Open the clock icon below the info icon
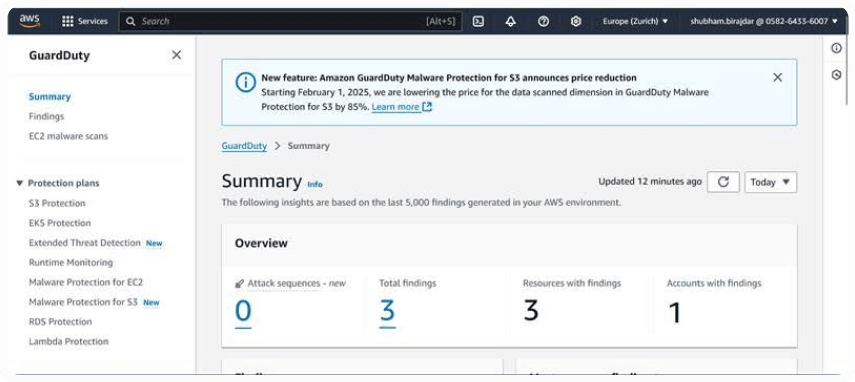855x382 pixels. coord(836,75)
